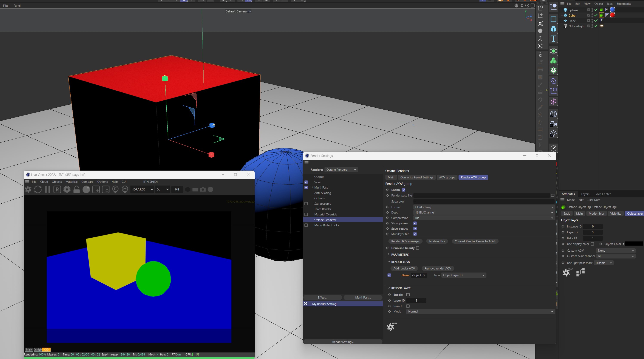Click the Cube primitive icon in side toolbar

click(x=553, y=29)
